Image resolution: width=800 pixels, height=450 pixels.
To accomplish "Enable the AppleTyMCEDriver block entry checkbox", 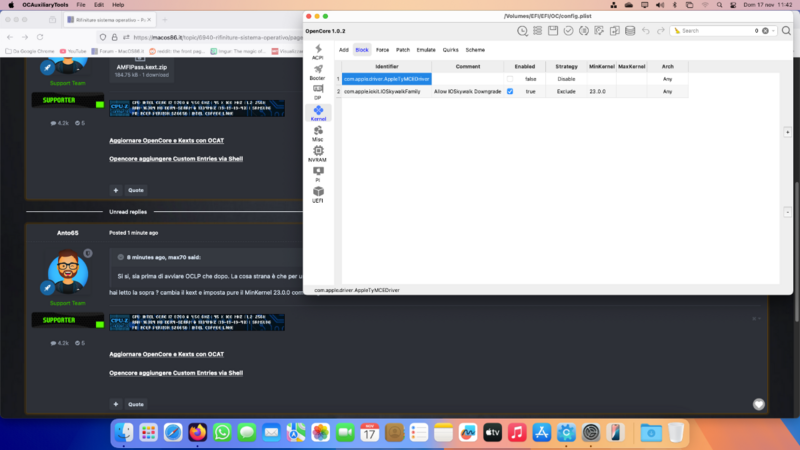I will click(x=510, y=78).
